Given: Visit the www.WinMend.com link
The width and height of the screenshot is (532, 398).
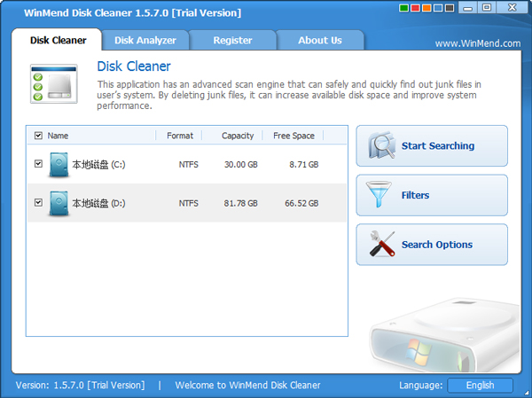Looking at the screenshot, I should [x=478, y=43].
